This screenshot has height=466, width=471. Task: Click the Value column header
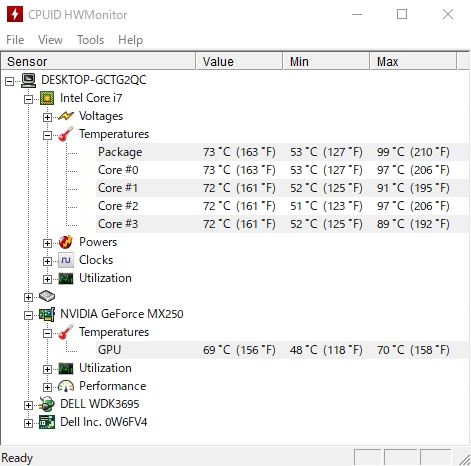point(239,62)
